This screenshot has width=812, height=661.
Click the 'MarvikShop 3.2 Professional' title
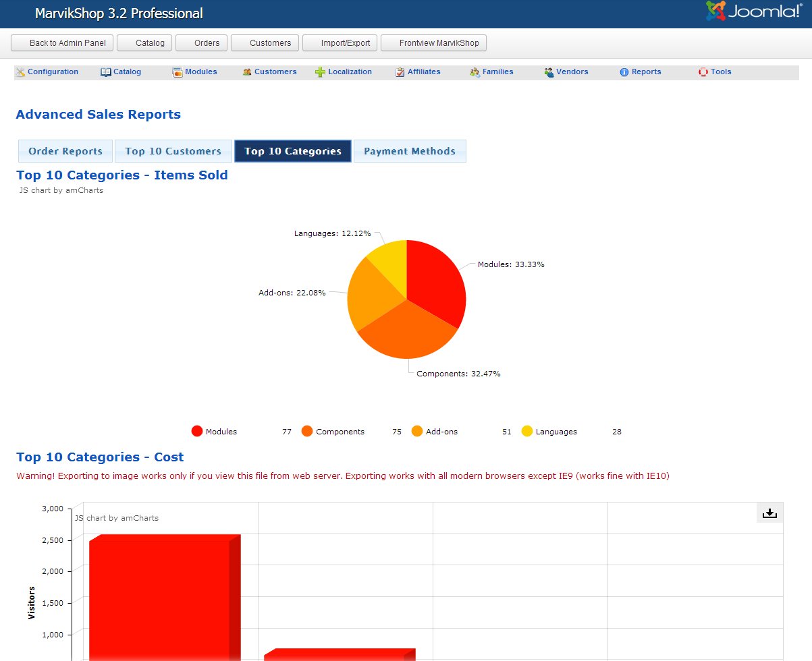click(x=119, y=13)
